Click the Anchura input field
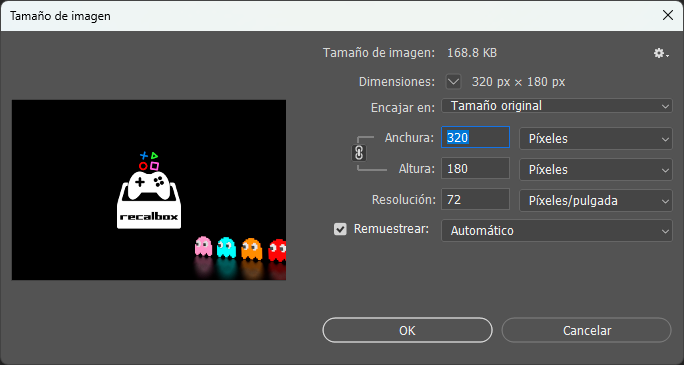Viewport: 684px width, 365px height. 475,138
